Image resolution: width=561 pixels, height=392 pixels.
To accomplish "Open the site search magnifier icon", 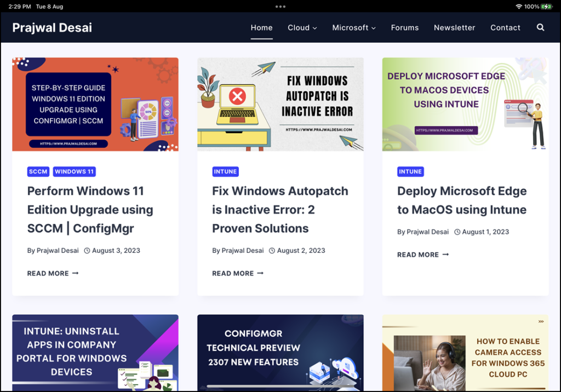I will click(540, 27).
